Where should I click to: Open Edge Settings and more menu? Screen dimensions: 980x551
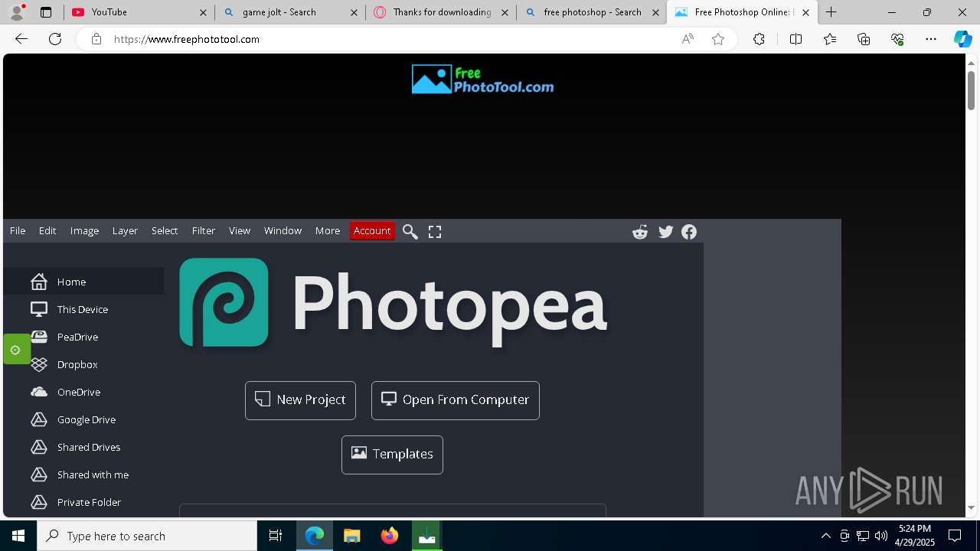click(x=931, y=39)
